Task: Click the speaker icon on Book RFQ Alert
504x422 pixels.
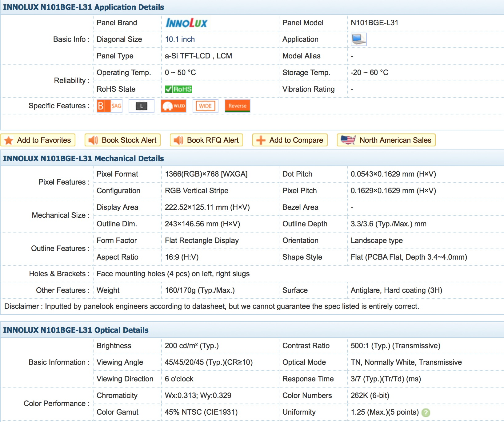Action: (x=178, y=140)
